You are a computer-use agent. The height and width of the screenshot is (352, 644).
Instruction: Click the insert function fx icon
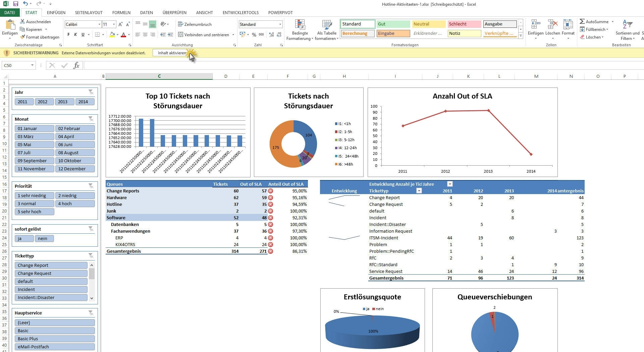76,65
